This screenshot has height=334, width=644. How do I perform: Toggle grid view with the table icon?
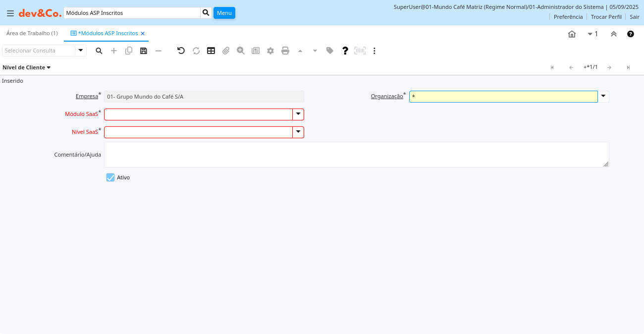[x=211, y=51]
